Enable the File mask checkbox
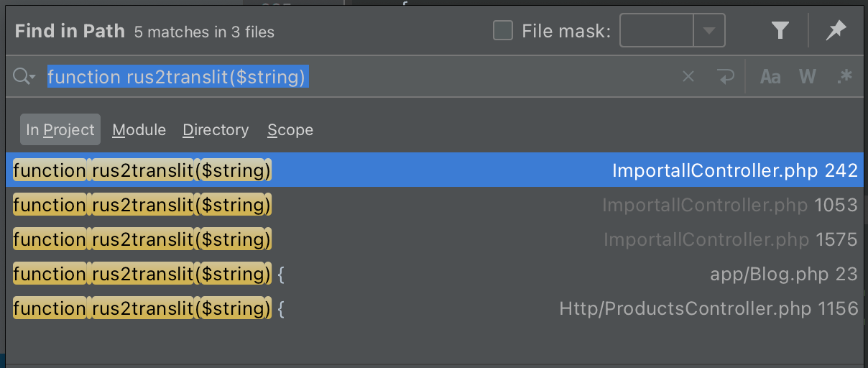Viewport: 868px width, 368px height. [503, 31]
